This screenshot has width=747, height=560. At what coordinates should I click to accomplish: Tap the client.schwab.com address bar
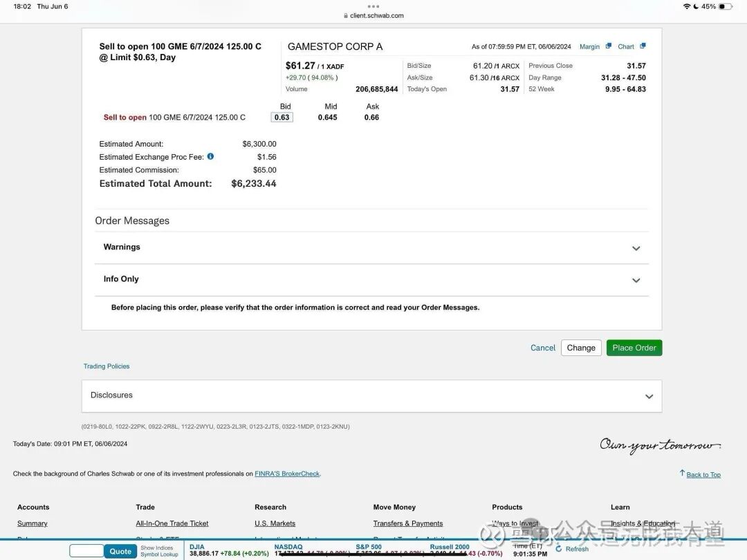tap(373, 15)
